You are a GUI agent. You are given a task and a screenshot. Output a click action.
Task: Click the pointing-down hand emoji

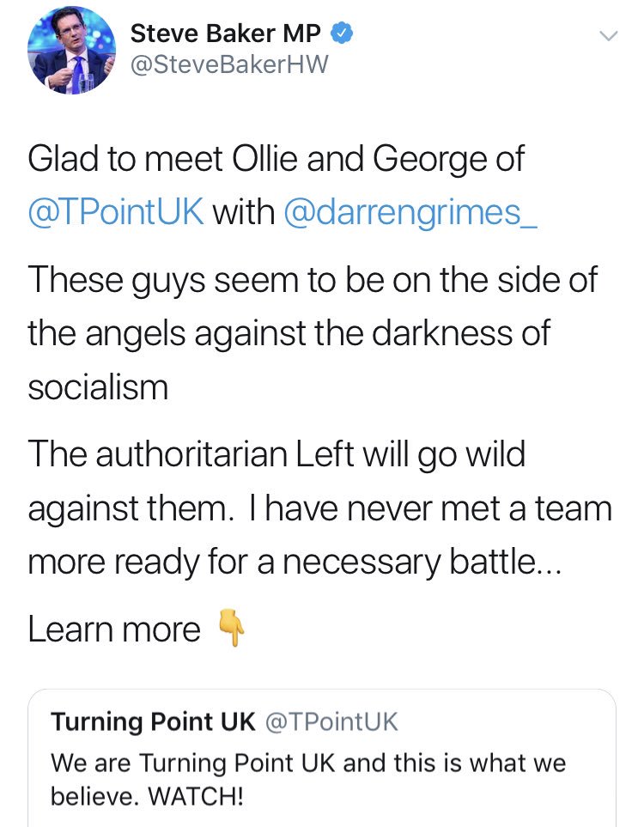231,627
